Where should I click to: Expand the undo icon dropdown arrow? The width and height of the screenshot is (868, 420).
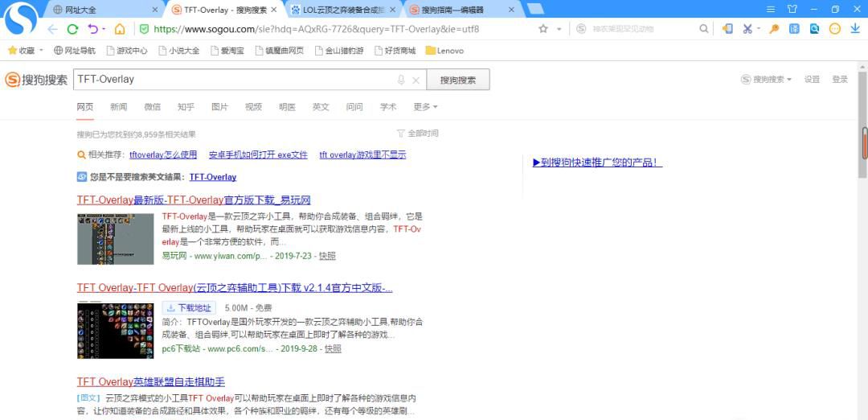[104, 29]
